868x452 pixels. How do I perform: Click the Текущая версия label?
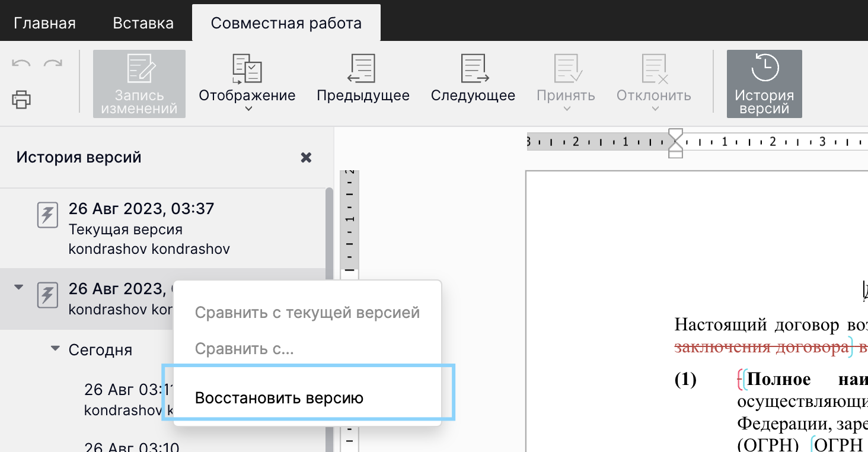pyautogui.click(x=126, y=229)
